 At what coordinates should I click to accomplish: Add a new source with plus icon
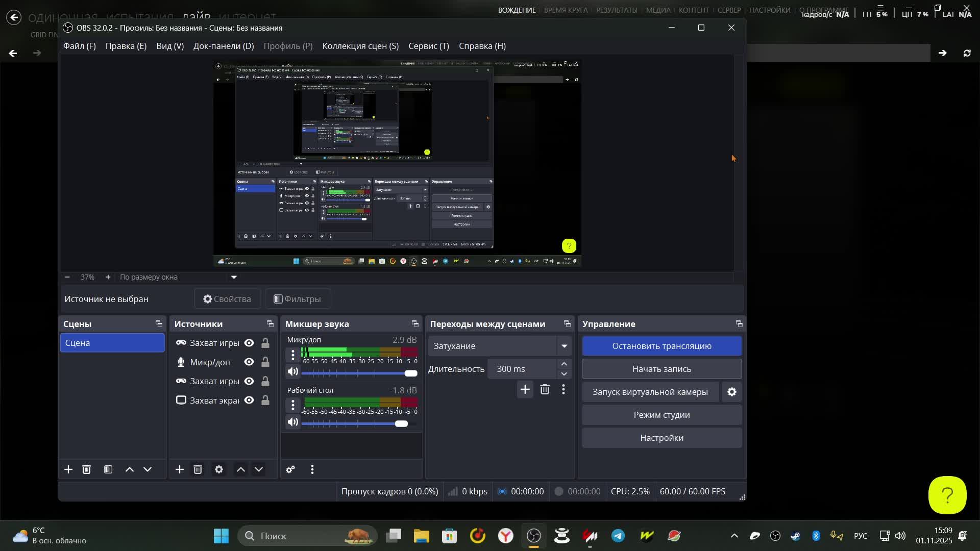point(180,469)
